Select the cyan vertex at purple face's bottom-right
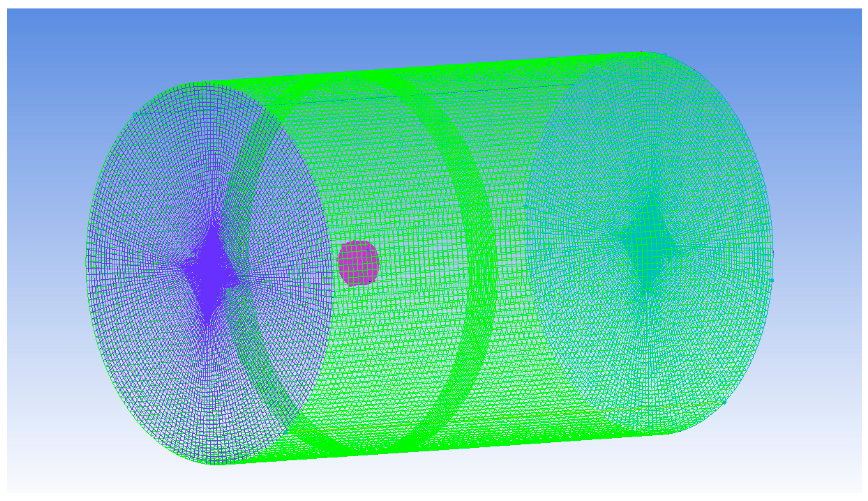This screenshot has height=501, width=868. click(286, 432)
